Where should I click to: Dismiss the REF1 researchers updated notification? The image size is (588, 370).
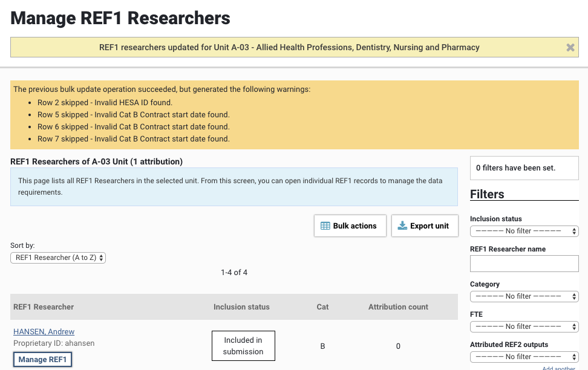[x=570, y=48]
